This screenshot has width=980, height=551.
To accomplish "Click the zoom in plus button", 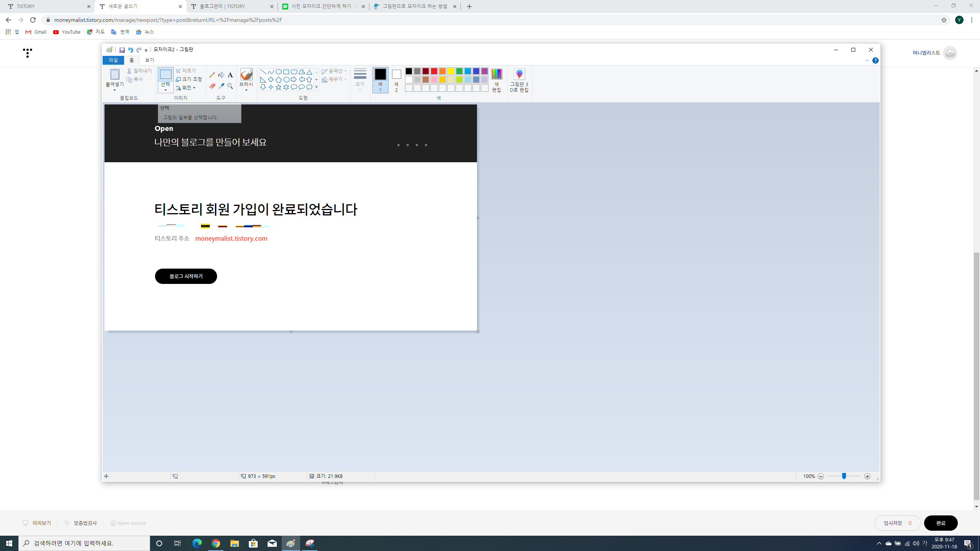I will click(x=867, y=476).
